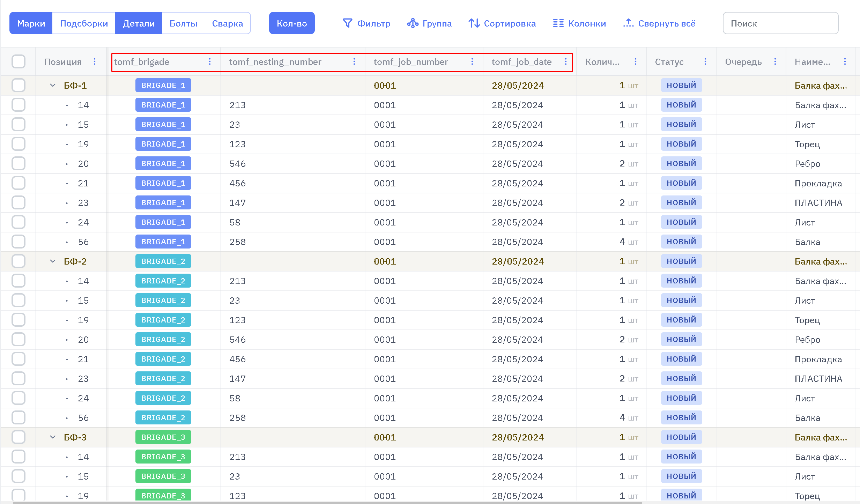Check the БФ-1 row checkbox

point(18,85)
